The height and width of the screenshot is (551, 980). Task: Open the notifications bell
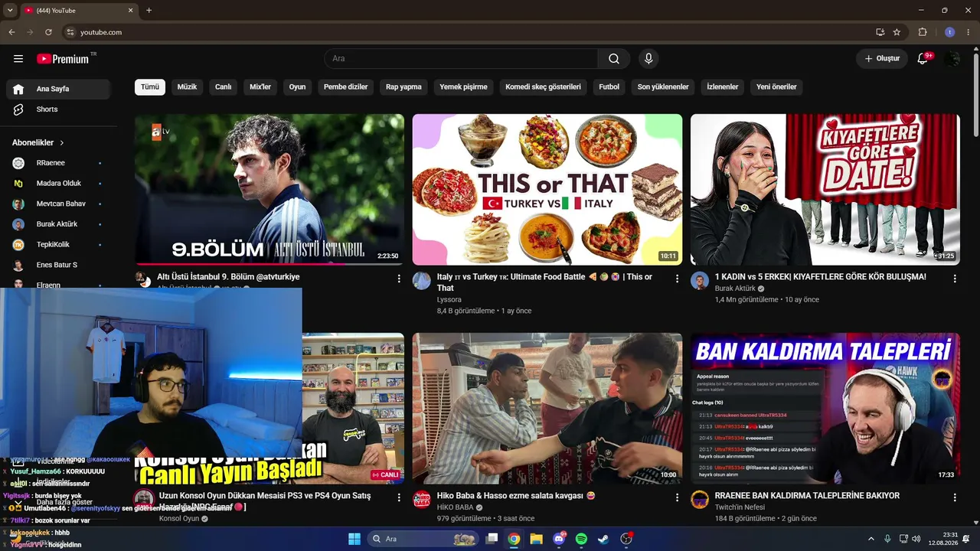(923, 59)
